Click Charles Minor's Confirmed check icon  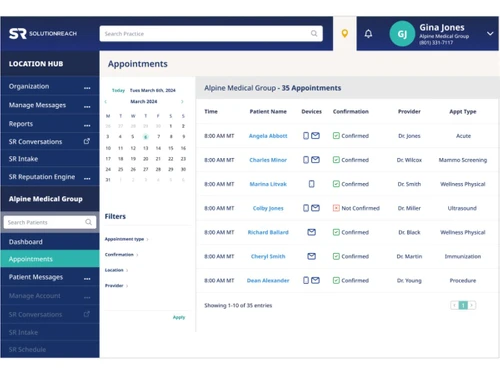click(x=336, y=160)
